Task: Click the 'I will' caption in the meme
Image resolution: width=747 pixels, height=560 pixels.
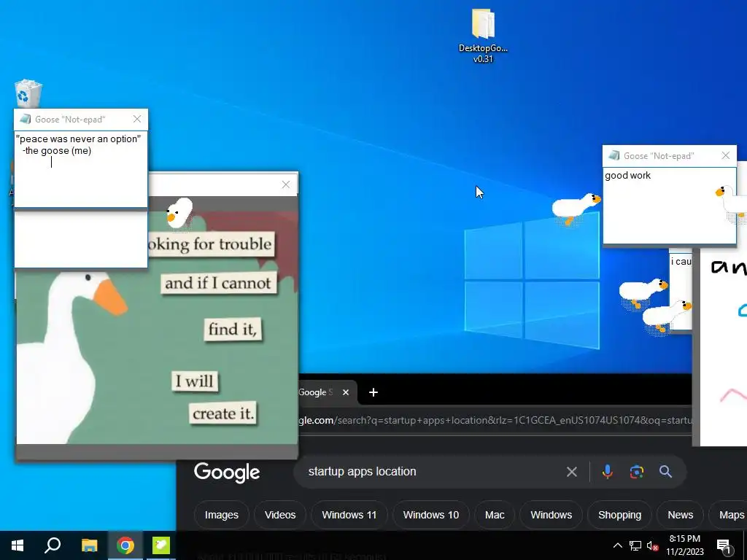Action: click(195, 381)
